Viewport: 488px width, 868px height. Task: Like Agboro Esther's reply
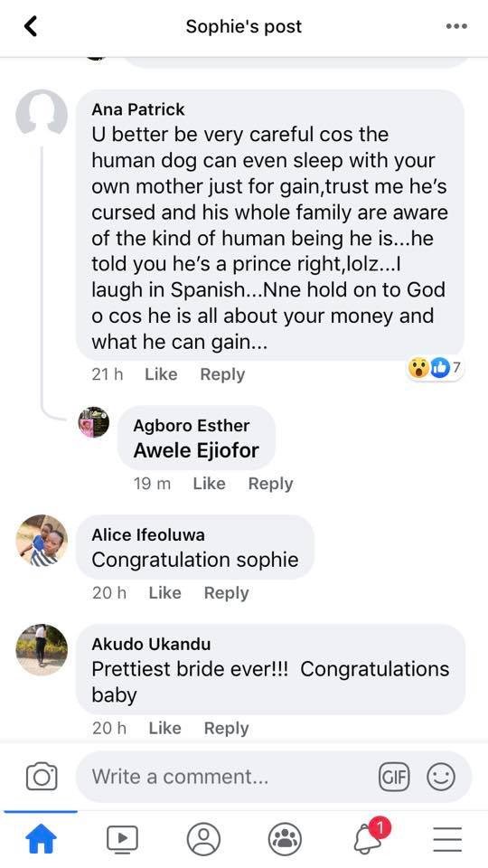(209, 483)
